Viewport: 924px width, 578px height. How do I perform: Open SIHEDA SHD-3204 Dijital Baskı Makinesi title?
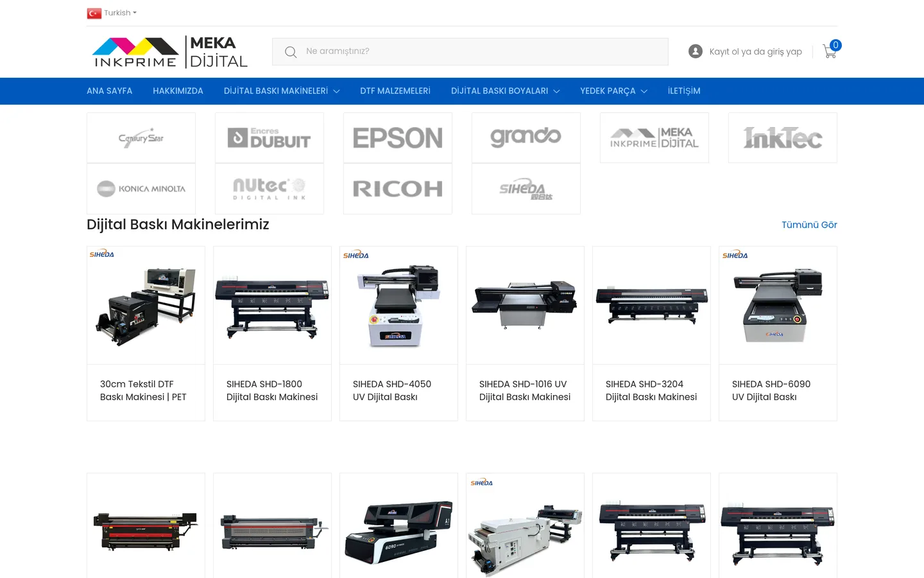point(651,390)
